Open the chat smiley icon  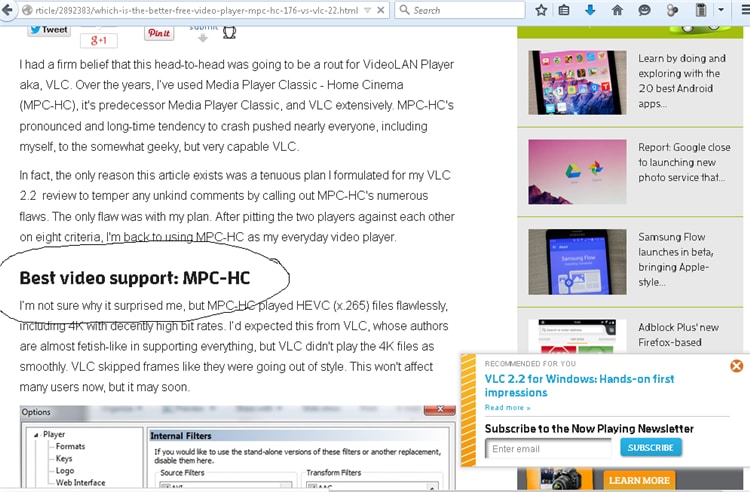644,10
